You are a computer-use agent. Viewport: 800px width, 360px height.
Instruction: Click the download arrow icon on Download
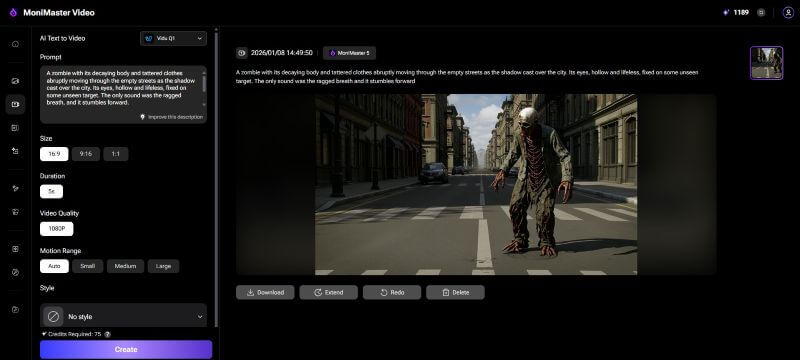click(x=251, y=293)
